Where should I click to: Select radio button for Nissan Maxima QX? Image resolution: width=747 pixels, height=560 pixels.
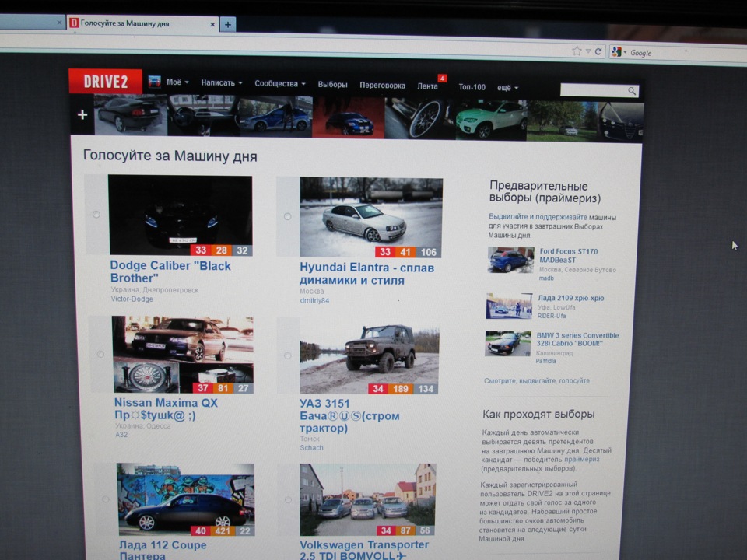point(100,355)
